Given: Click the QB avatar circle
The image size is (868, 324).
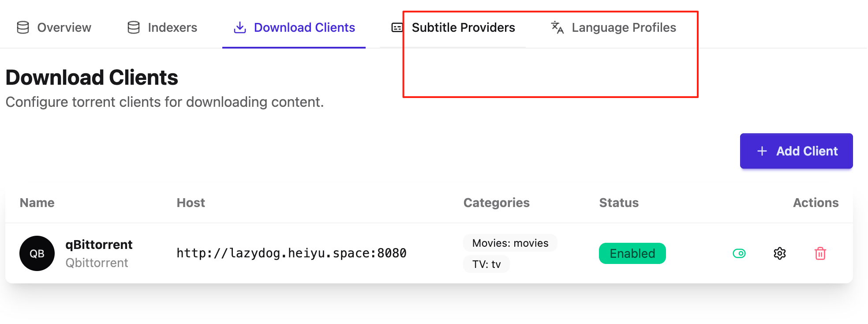Looking at the screenshot, I should [37, 253].
